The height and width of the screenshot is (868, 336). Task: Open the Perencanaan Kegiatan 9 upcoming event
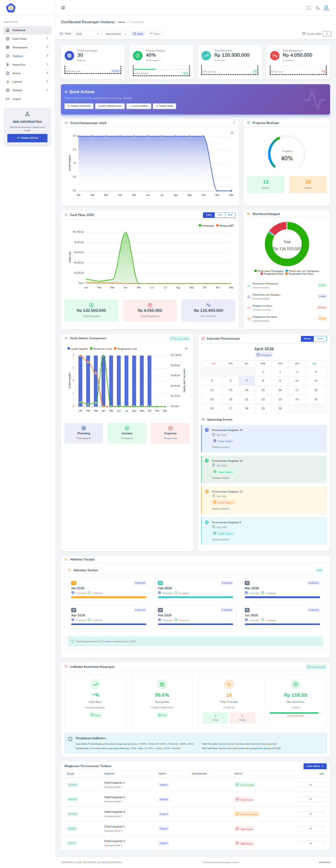264,531
